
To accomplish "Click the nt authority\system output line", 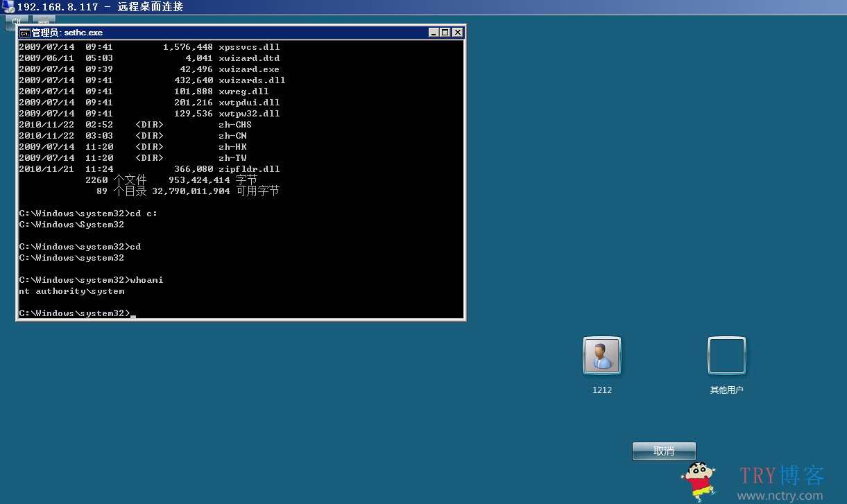I will (71, 291).
